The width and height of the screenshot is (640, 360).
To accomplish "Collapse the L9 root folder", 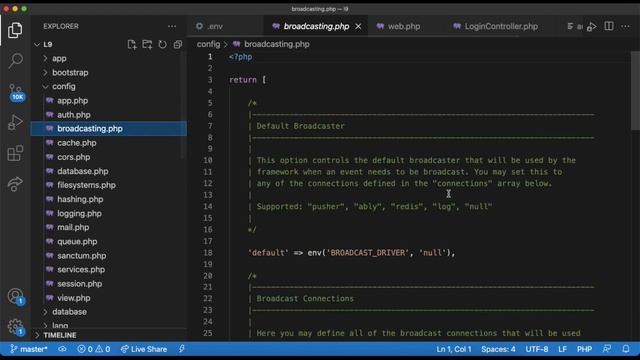I will [x=37, y=44].
